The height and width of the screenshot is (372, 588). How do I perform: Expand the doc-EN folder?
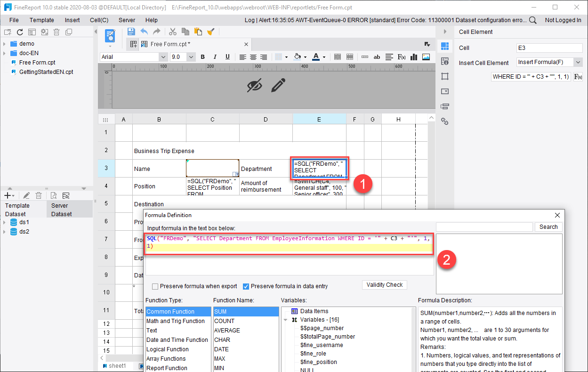(x=4, y=53)
